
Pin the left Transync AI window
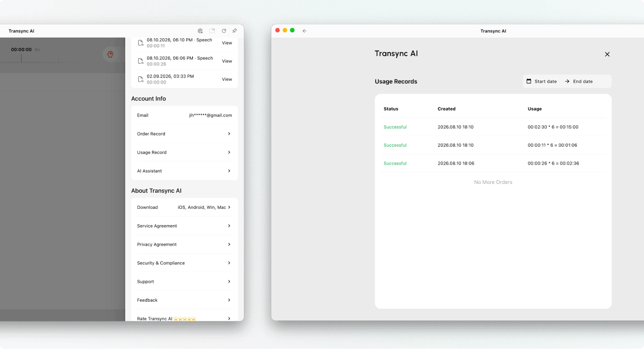pos(235,31)
